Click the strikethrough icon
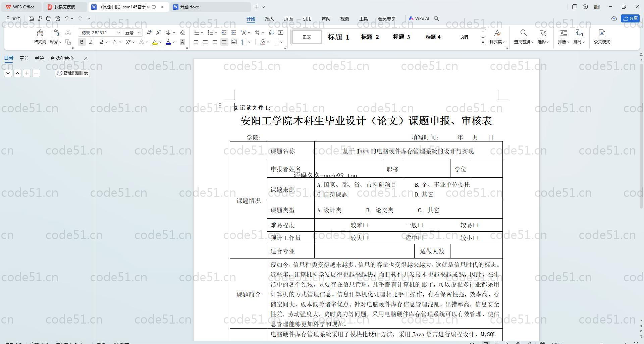Viewport: 644px width, 344px height. 115,42
